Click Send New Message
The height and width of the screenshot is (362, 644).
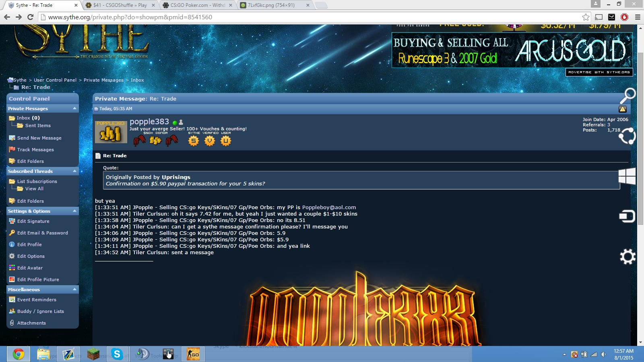point(39,138)
